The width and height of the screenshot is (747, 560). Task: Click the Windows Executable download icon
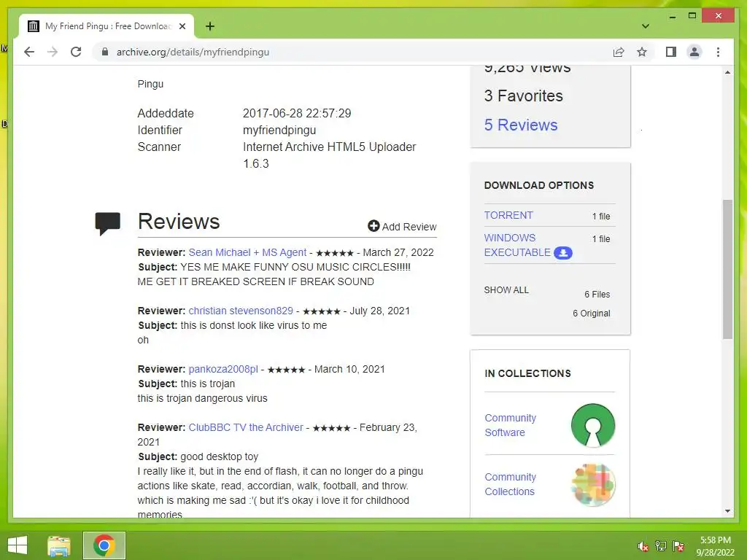click(x=562, y=253)
